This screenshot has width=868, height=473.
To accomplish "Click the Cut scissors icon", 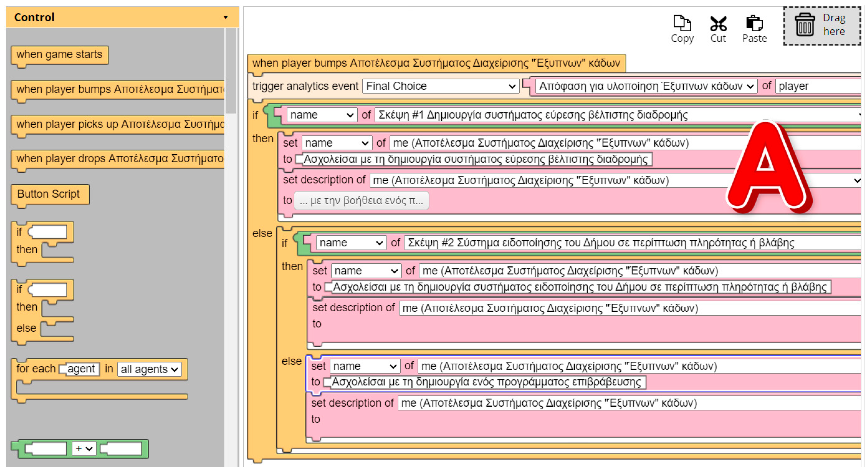I will coord(718,23).
